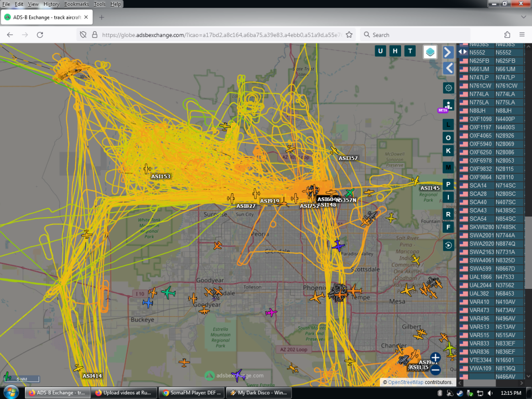Screen dimensions: 532x399
Task: Toggle the P map option button
Action: click(448, 184)
